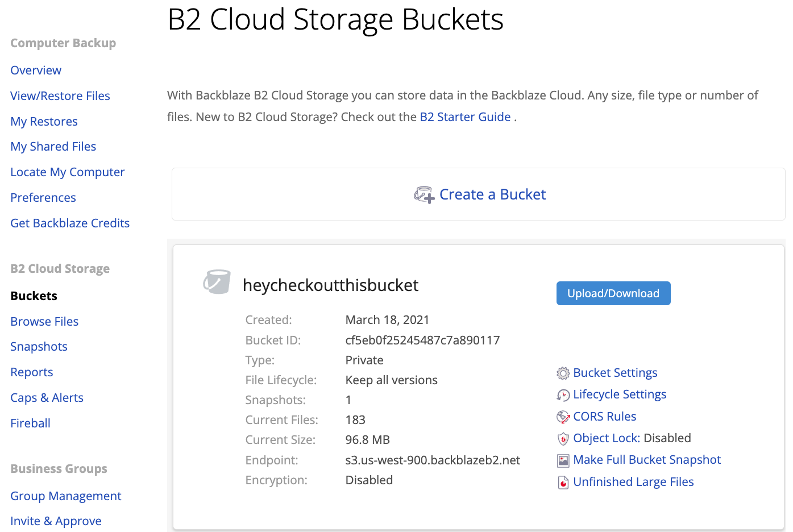Open Lifecycle Settings

pyautogui.click(x=620, y=394)
